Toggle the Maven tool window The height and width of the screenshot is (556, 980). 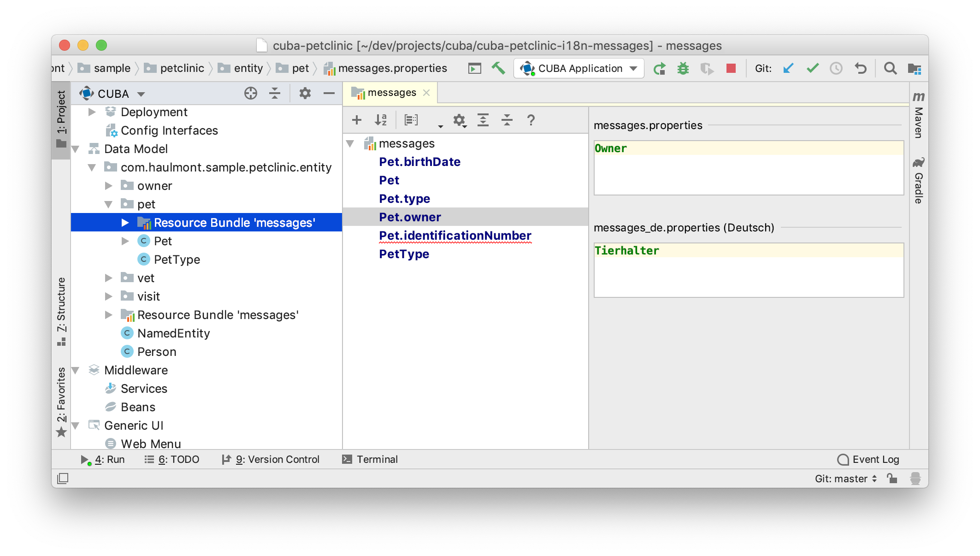pos(918,115)
